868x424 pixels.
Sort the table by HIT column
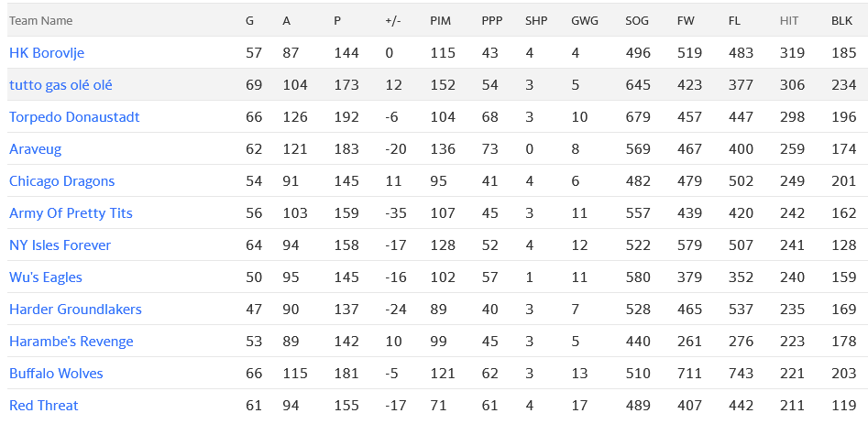click(x=789, y=20)
